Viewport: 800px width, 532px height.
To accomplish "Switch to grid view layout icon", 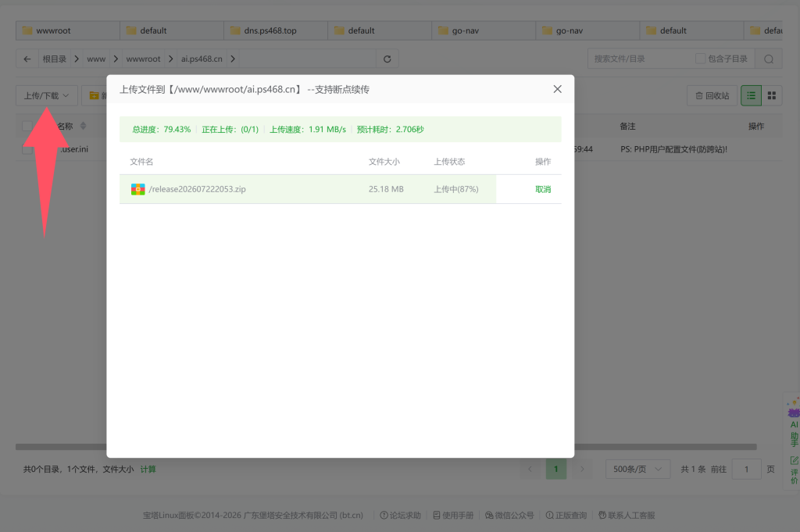I will 772,95.
